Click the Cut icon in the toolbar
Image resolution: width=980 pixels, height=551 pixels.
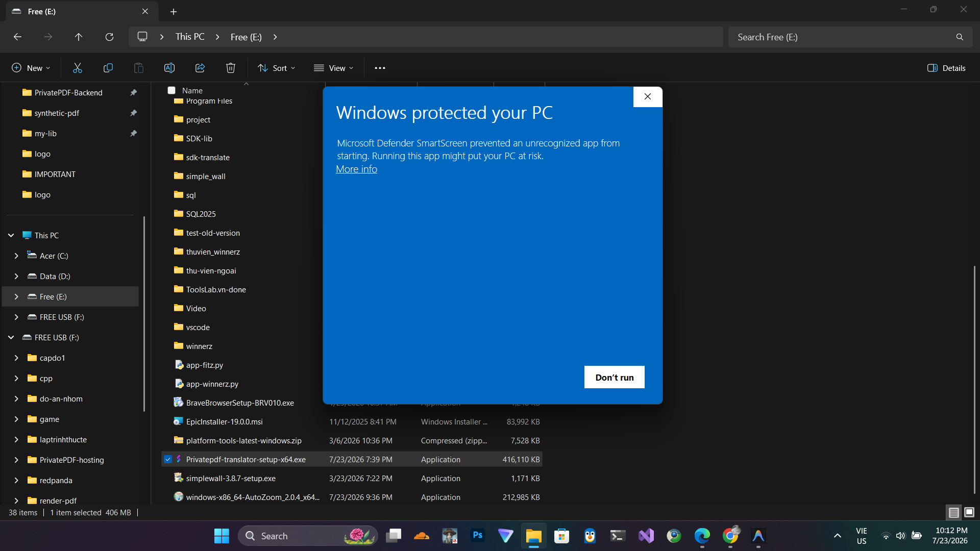pos(78,68)
